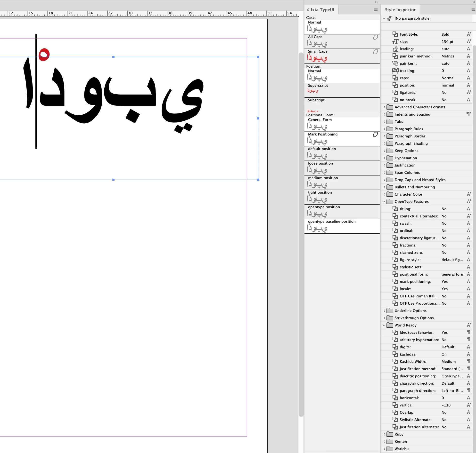Toggle the All Caps OpenType indicator
This screenshot has width=476, height=453.
tap(375, 37)
